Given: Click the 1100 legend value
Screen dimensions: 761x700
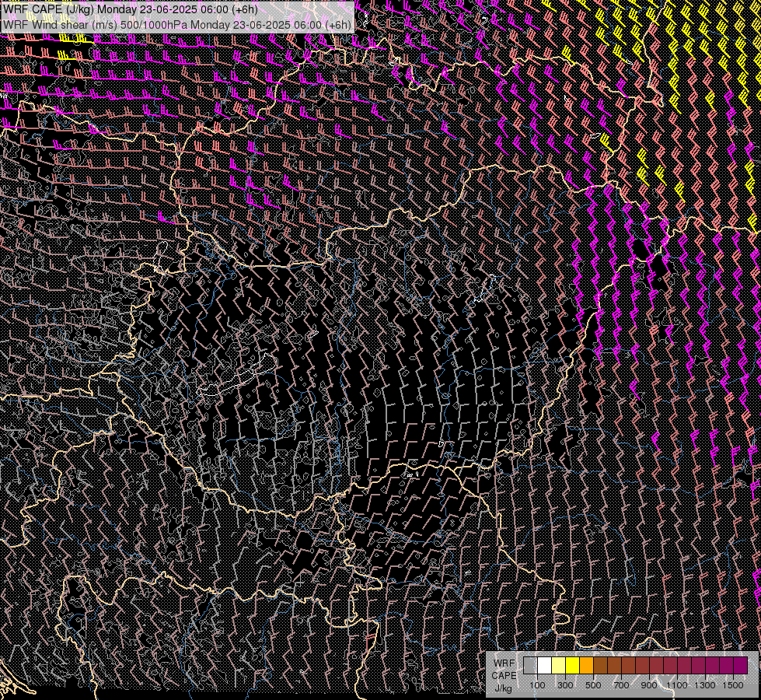Looking at the screenshot, I should (676, 685).
